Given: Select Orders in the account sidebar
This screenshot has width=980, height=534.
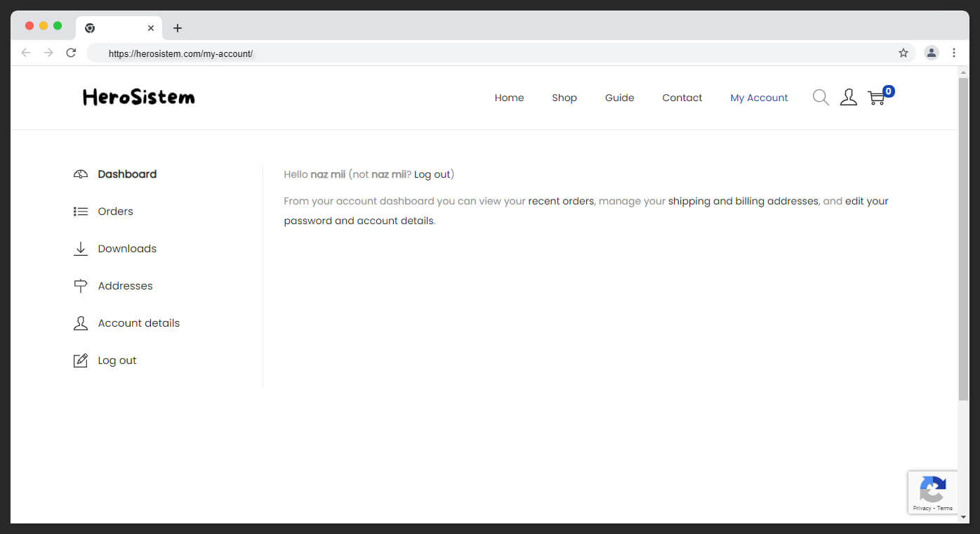Looking at the screenshot, I should coord(115,211).
